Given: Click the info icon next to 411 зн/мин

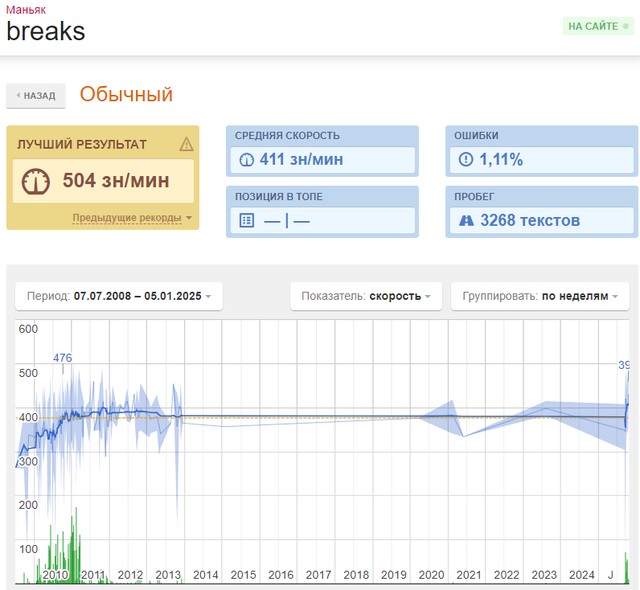Looking at the screenshot, I should coord(246,160).
